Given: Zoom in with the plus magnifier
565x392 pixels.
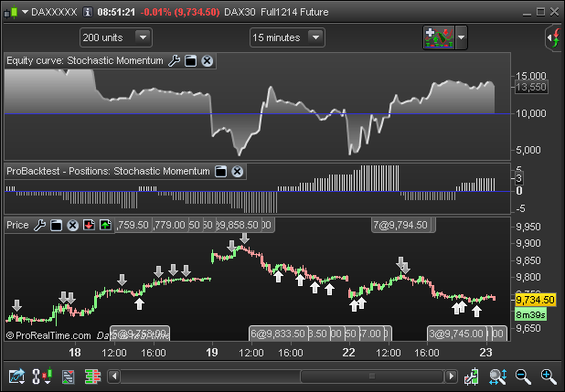Looking at the screenshot, I should 549,376.
